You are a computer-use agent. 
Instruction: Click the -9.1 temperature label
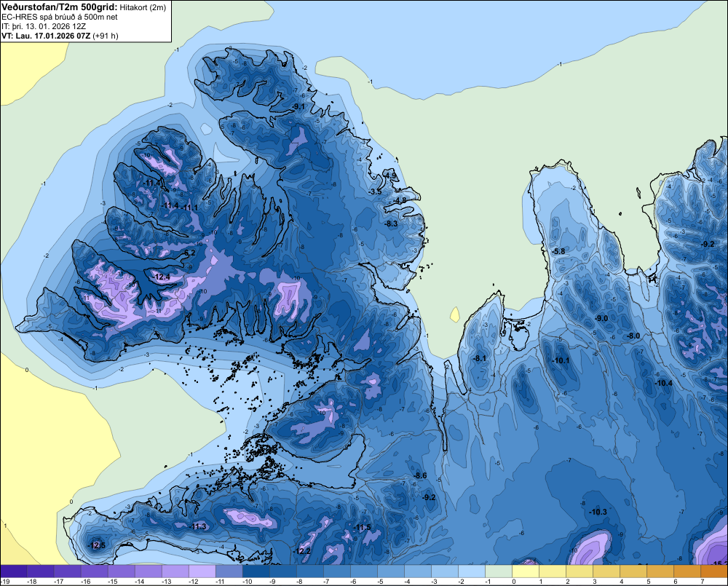tap(298, 107)
